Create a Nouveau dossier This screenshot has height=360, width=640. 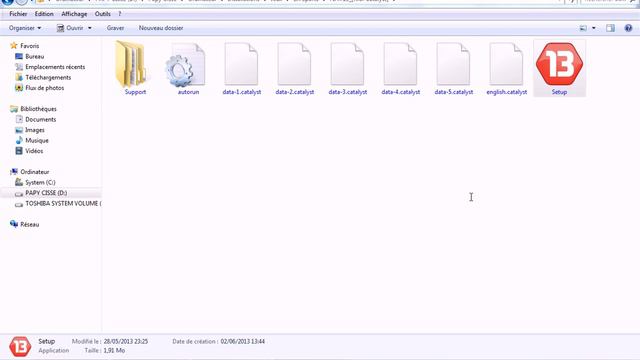tap(161, 28)
